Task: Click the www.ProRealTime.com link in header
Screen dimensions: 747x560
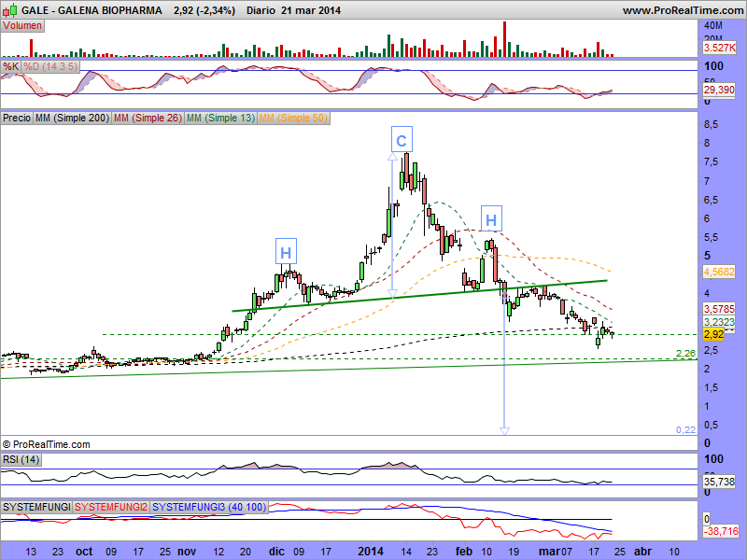Action: tap(684, 10)
